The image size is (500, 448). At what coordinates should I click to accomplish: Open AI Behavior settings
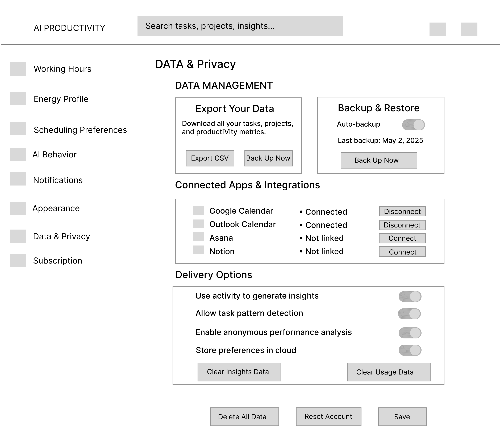pos(55,155)
